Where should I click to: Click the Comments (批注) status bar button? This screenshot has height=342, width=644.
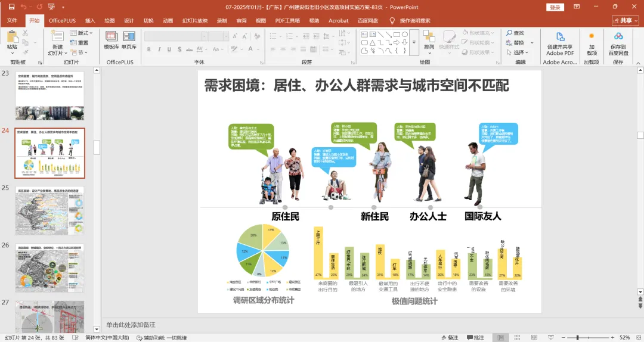(476, 337)
